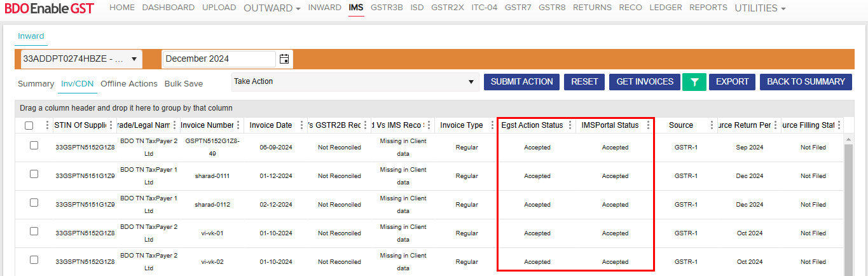Select checkbox for invoice sharad-0111

(x=34, y=174)
